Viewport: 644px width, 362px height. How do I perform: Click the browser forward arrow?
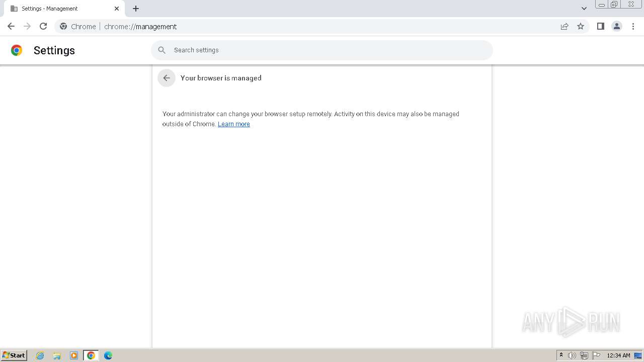point(27,26)
